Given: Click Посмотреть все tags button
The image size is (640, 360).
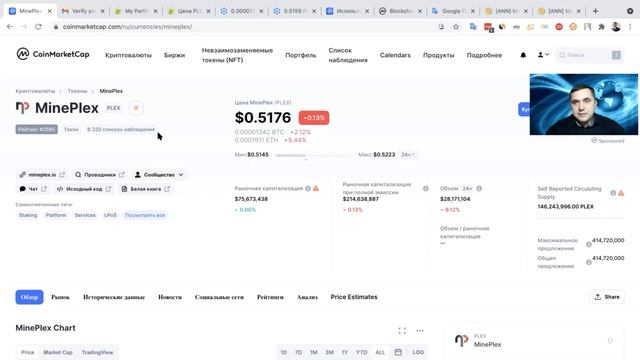Looking at the screenshot, I should coord(145,215).
